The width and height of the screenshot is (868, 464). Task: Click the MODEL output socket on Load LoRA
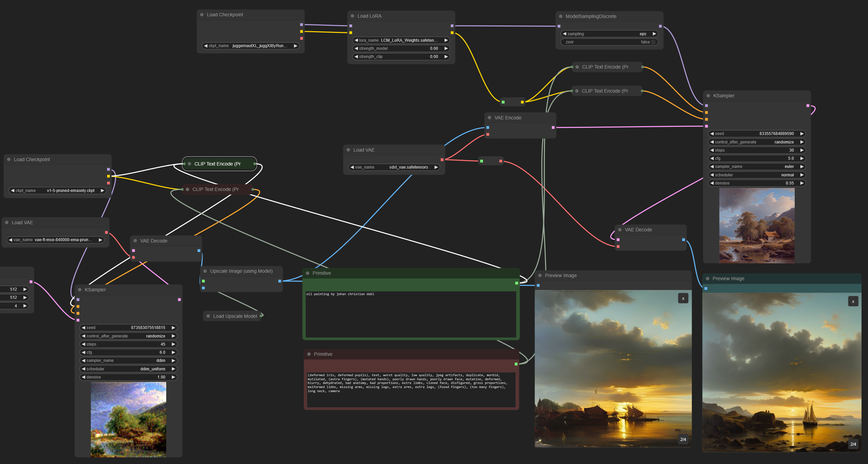(452, 26)
